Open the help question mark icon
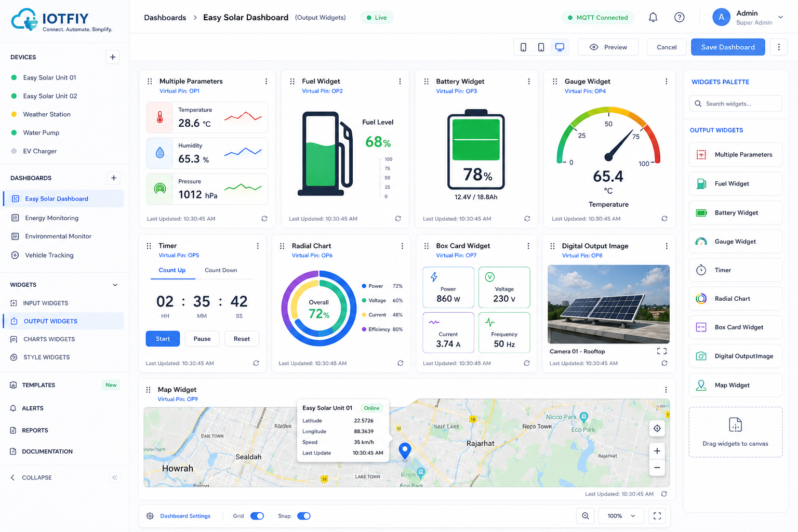Screen dimensions: 798x532 tap(679, 17)
